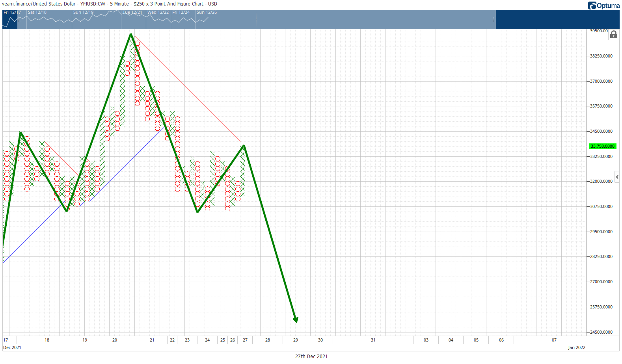Screen dimensions: 622x364
Task: Click date 31 on the time axis
Action: (373, 340)
